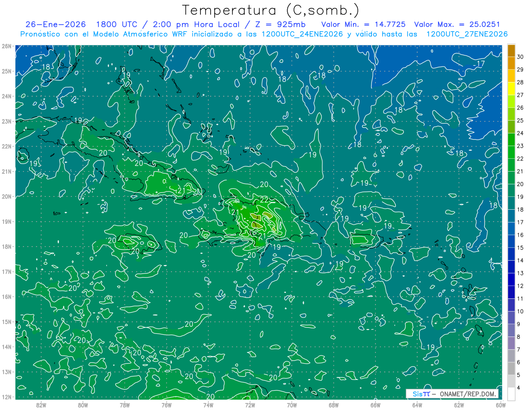The width and height of the screenshot is (532, 411).
Task: Click the "68W" longitude label
Action: coord(333,405)
